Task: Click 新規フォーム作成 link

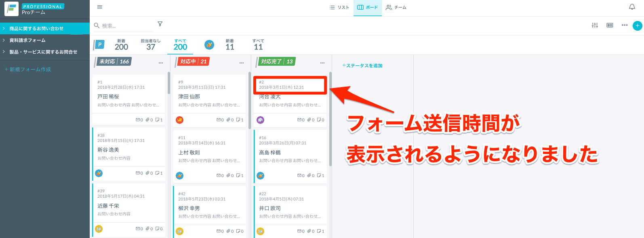Action: point(28,69)
